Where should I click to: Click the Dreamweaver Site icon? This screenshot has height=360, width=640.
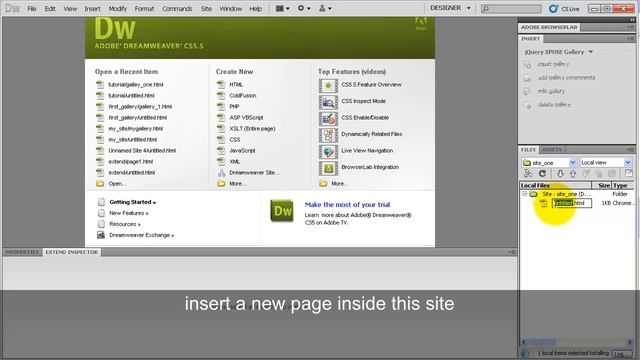pos(221,173)
